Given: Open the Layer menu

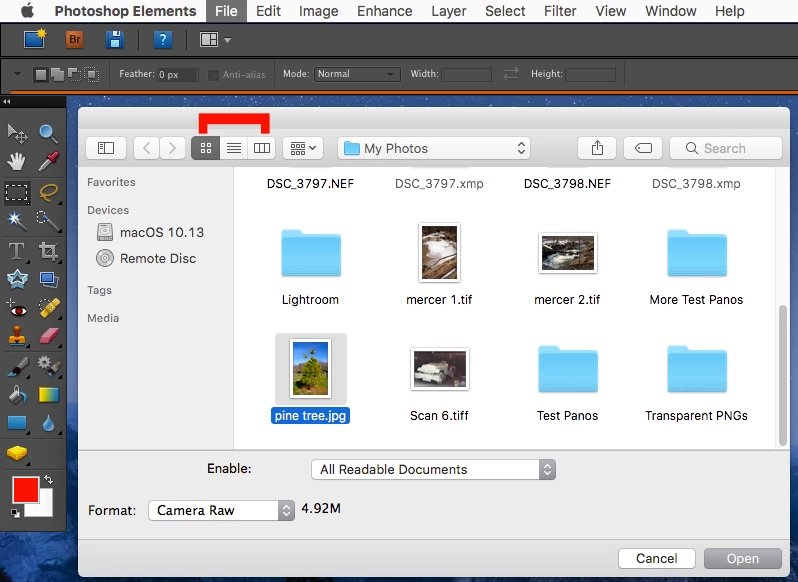Looking at the screenshot, I should click(448, 11).
